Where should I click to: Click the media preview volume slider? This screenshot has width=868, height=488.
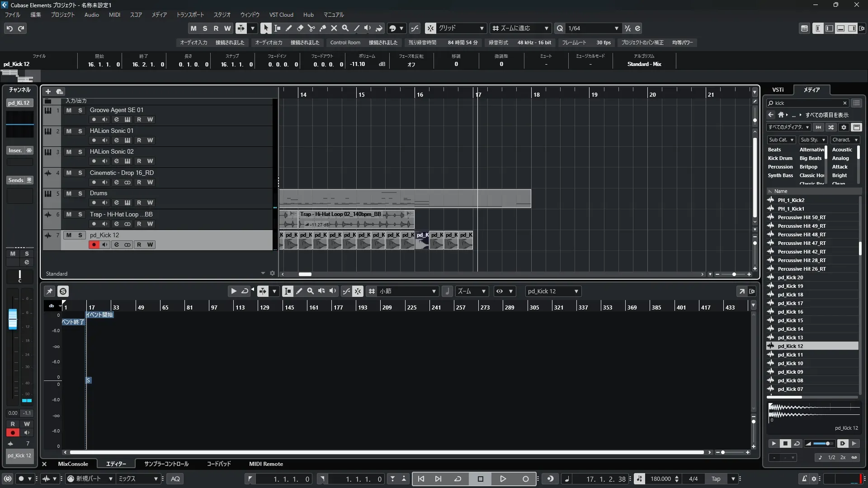pos(824,444)
